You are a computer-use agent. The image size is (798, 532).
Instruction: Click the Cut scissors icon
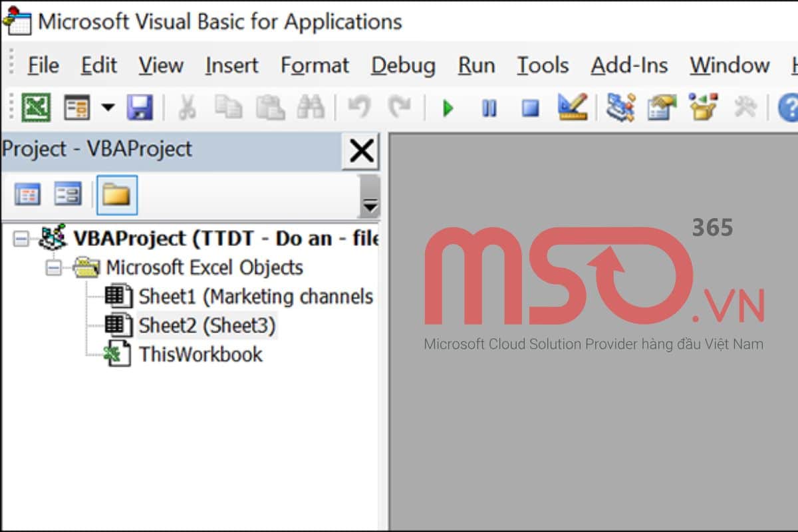187,107
